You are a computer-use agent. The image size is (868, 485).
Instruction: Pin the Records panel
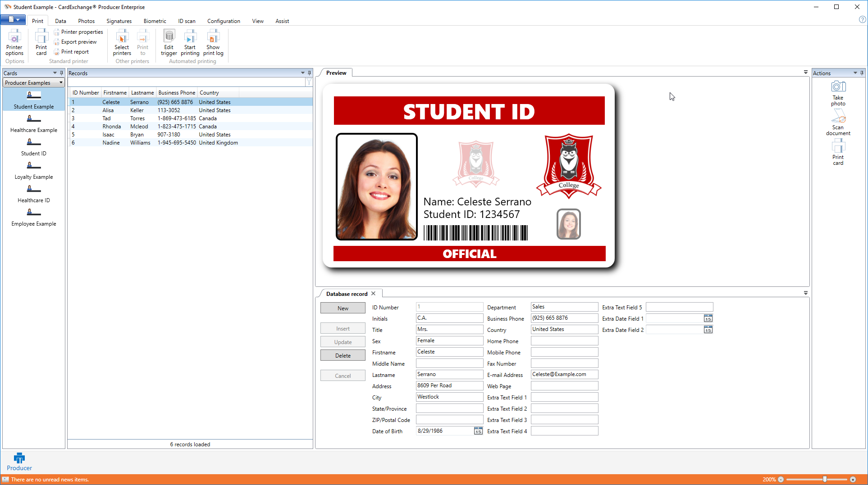click(x=309, y=73)
